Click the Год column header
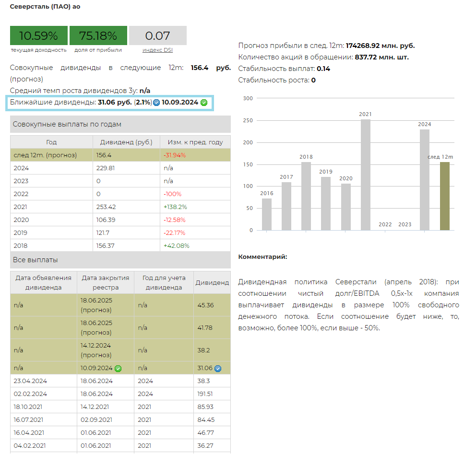476x466 pixels. tap(51, 142)
